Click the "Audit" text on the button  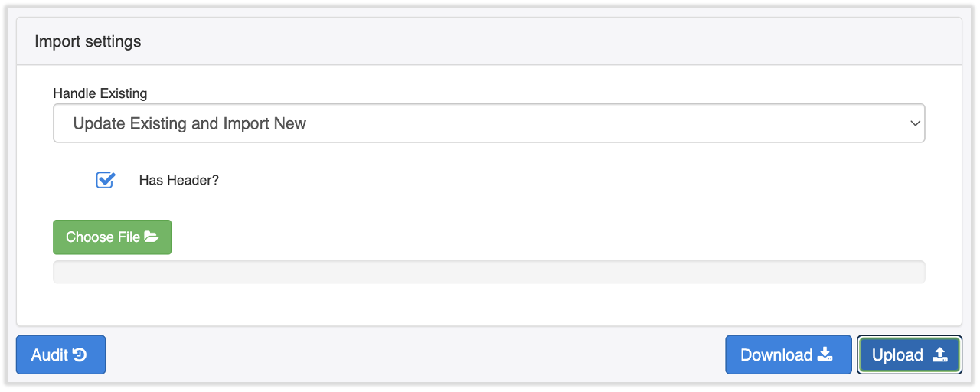tap(50, 355)
